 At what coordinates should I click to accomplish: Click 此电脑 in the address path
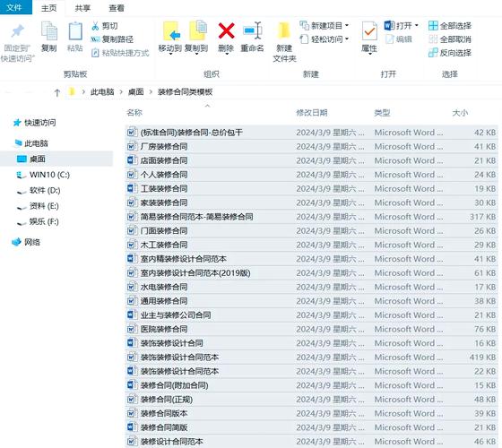(x=102, y=92)
